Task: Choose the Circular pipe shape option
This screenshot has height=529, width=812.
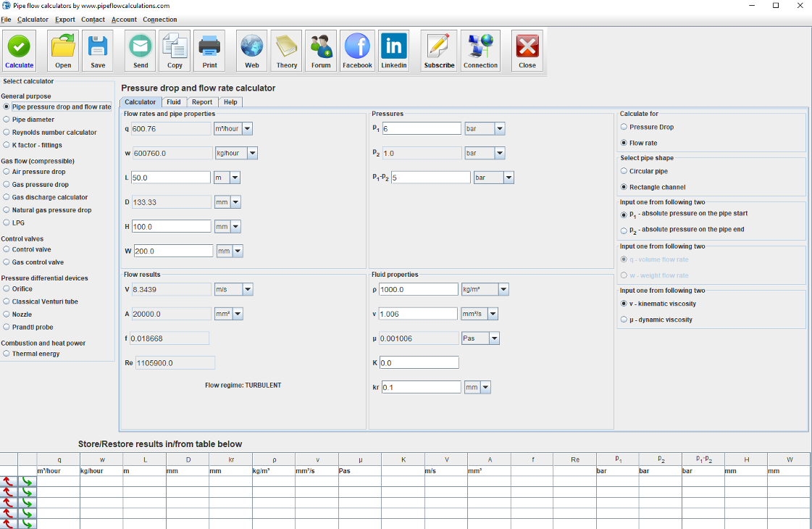Action: pyautogui.click(x=624, y=171)
